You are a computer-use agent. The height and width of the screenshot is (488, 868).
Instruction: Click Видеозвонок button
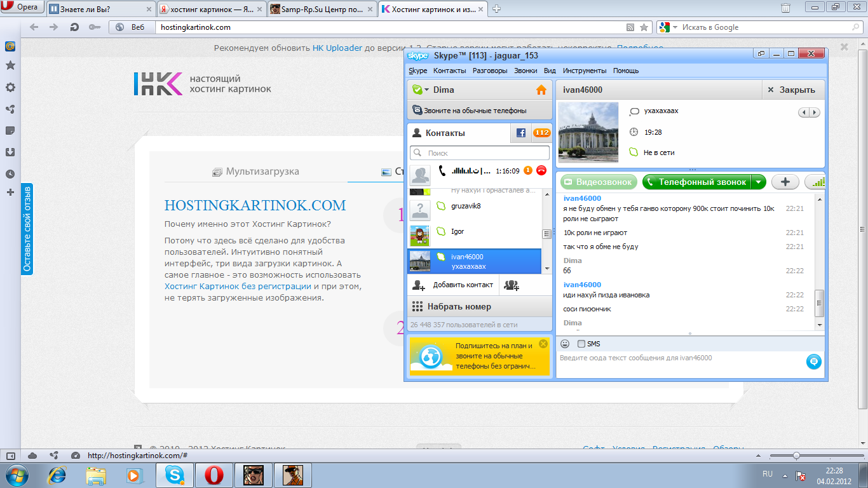(x=599, y=182)
